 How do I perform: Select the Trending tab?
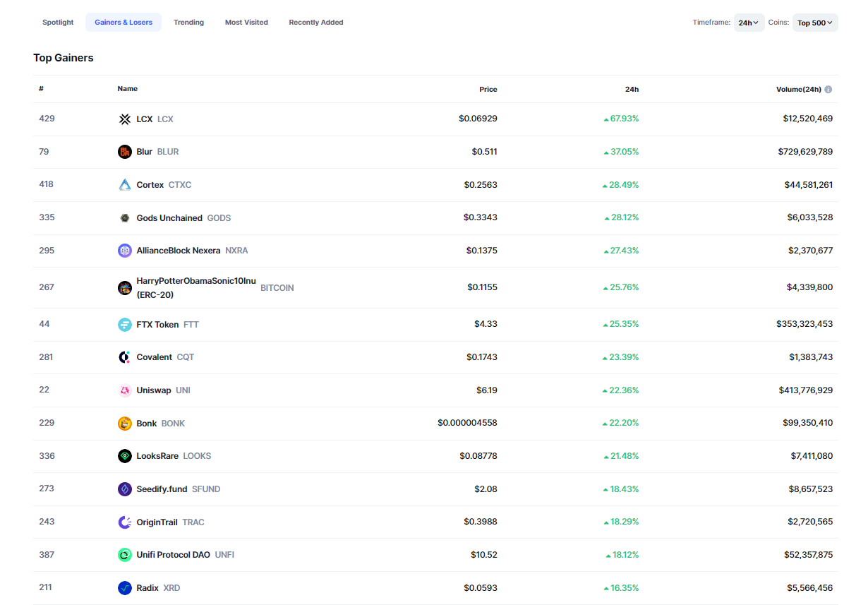[188, 23]
